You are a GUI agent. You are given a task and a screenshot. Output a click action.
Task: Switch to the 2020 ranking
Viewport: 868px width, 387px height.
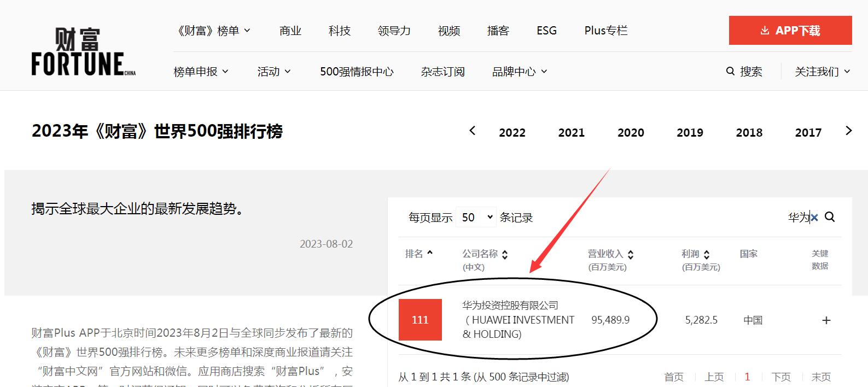[x=631, y=132]
